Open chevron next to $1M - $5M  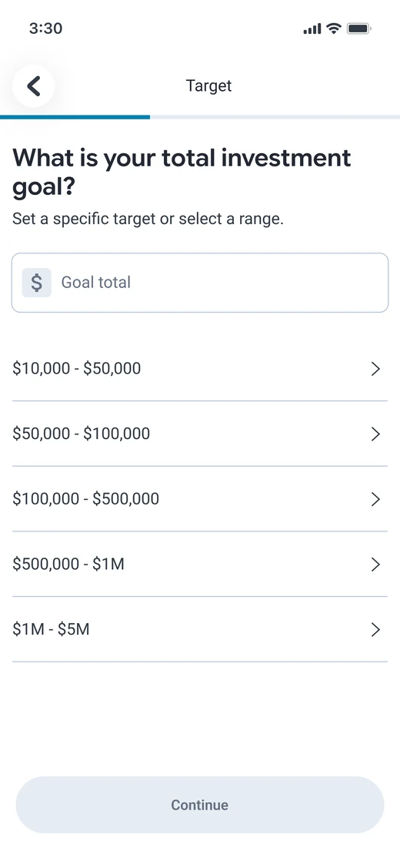[375, 629]
